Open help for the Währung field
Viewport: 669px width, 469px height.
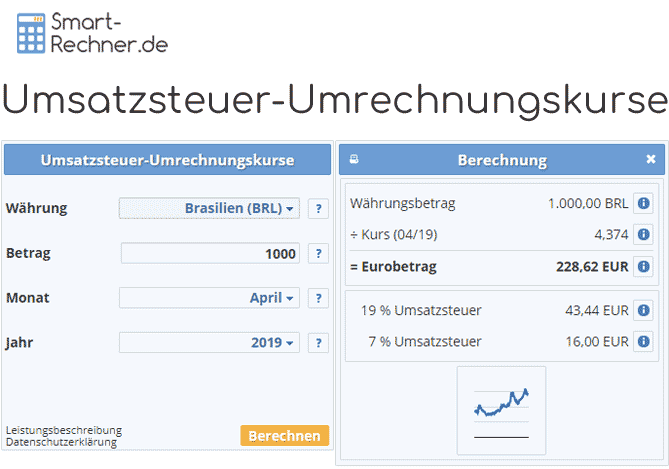point(318,208)
